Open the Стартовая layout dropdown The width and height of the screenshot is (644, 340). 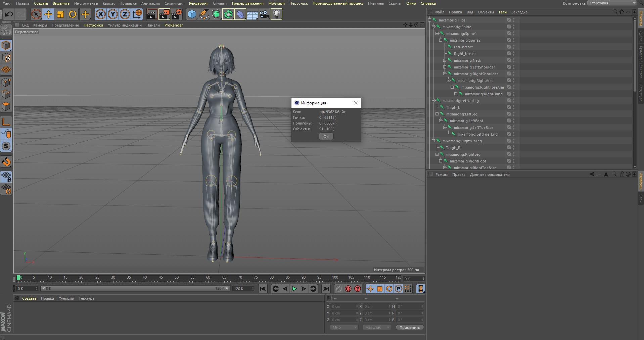612,3
